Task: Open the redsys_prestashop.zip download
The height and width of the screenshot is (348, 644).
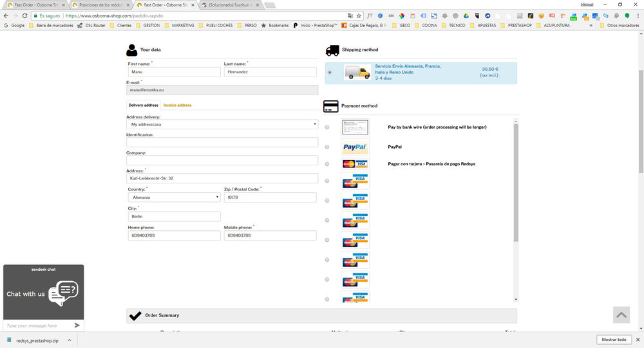Action: (33, 340)
